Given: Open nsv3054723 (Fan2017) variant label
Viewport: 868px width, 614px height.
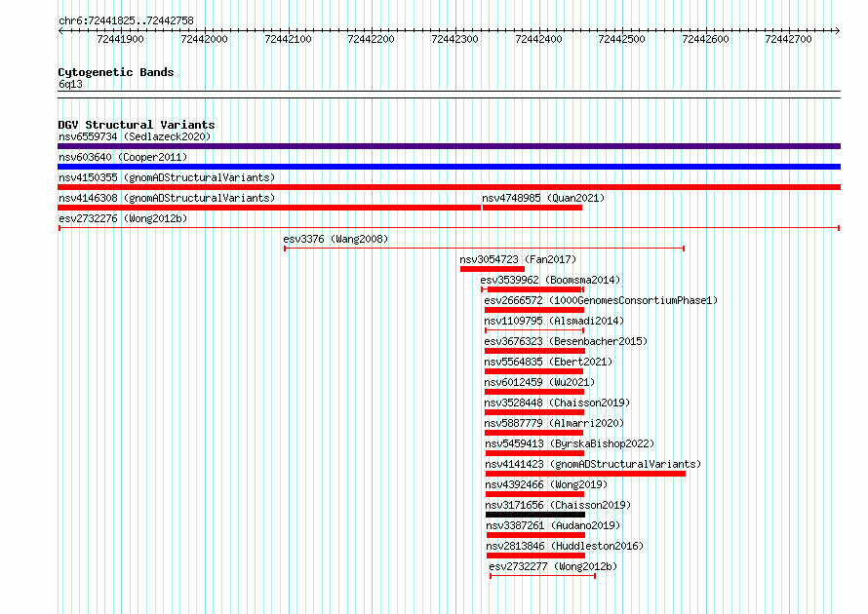Looking at the screenshot, I should pos(518,259).
